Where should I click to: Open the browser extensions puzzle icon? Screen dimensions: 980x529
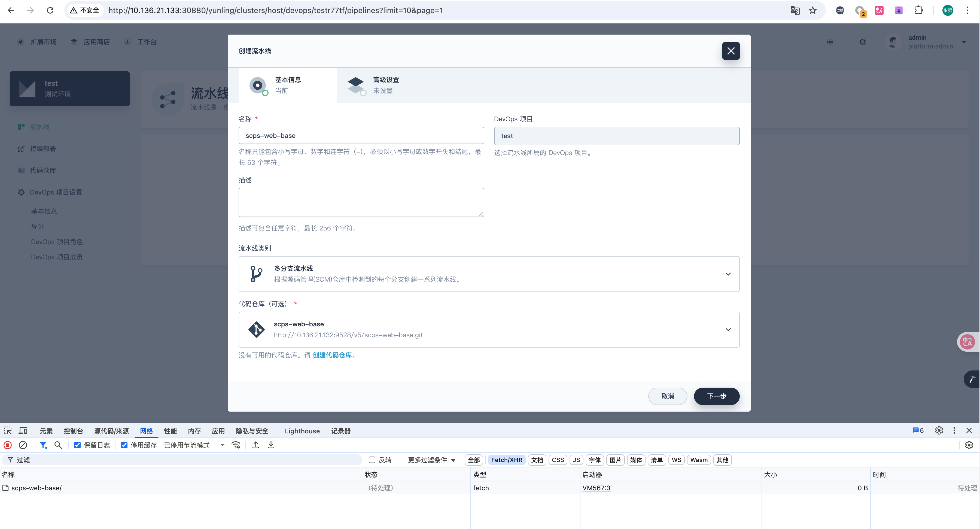tap(919, 10)
